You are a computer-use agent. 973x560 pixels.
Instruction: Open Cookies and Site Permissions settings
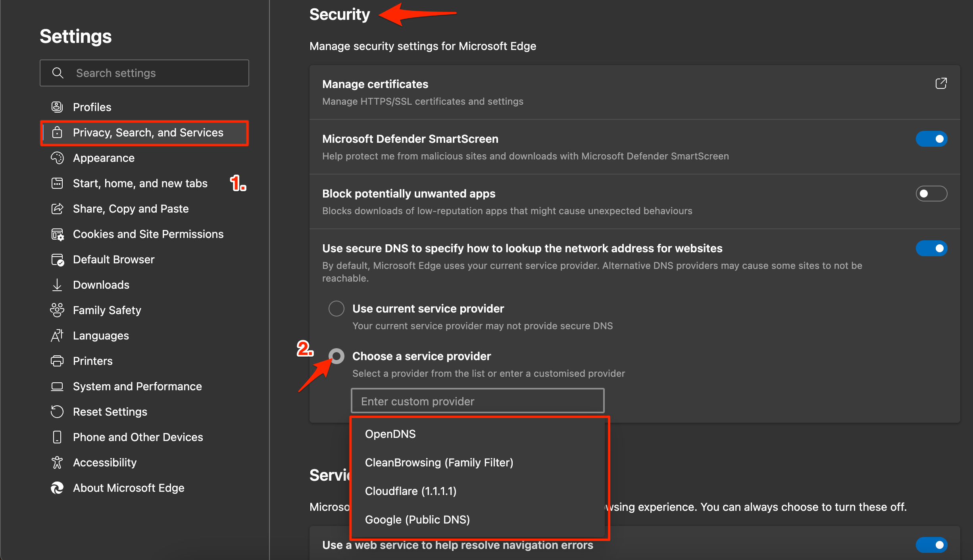point(148,234)
